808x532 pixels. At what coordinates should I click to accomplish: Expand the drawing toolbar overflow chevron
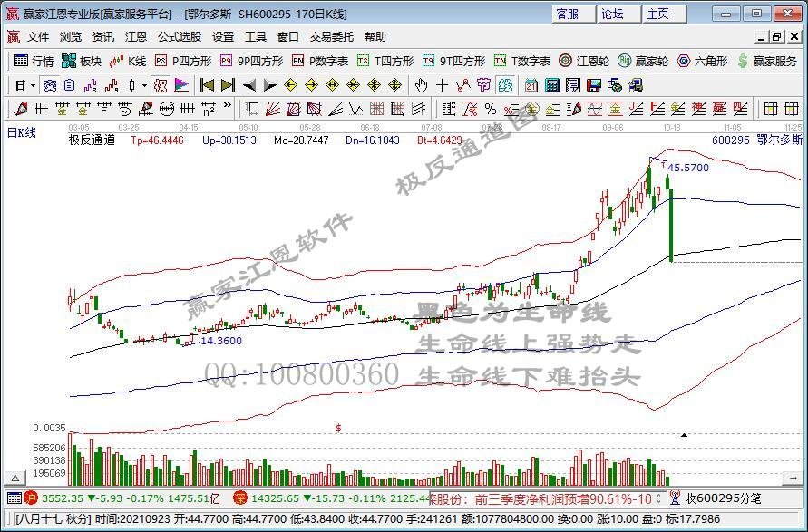[x=228, y=107]
